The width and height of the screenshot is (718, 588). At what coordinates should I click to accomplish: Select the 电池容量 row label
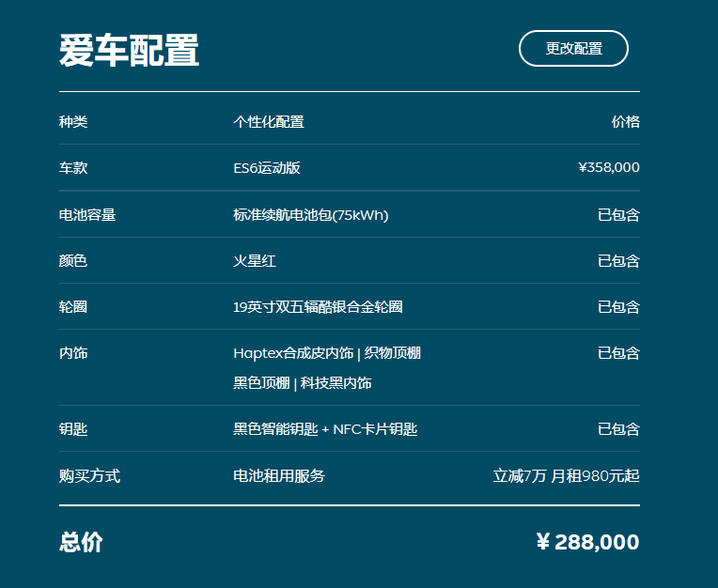pos(87,214)
